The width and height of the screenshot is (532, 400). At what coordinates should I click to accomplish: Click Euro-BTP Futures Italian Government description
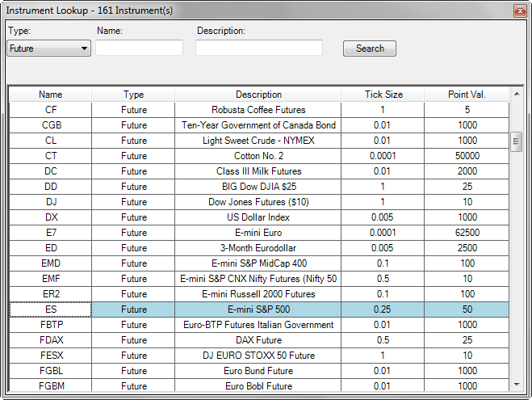[258, 325]
